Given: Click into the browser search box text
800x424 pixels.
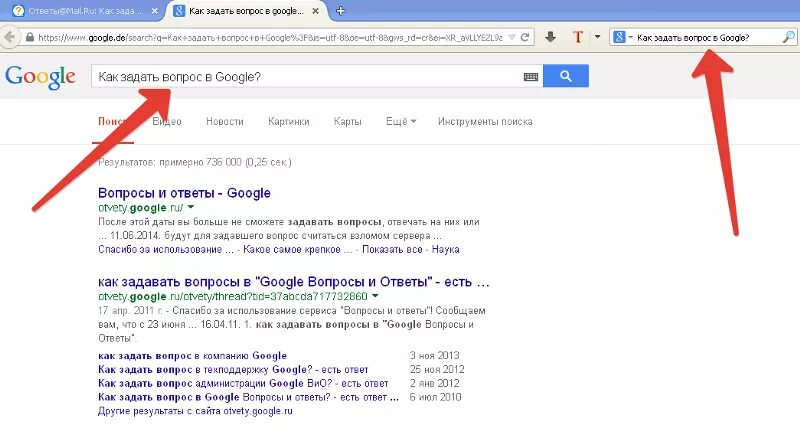Looking at the screenshot, I should (693, 38).
